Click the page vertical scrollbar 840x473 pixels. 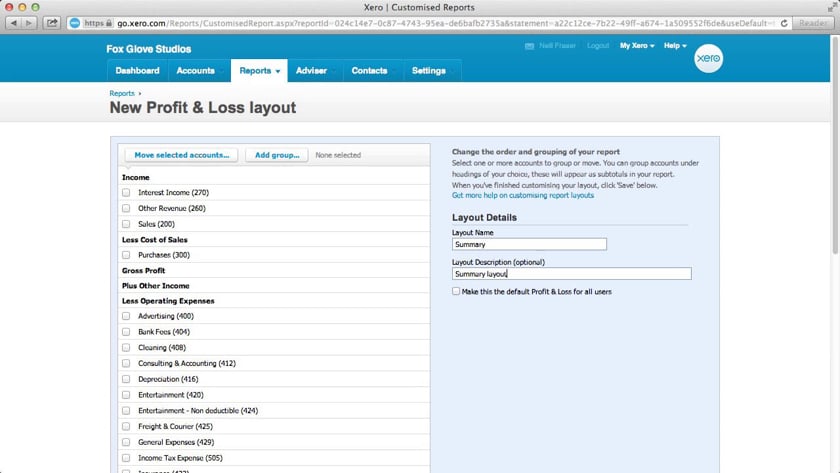[x=835, y=145]
